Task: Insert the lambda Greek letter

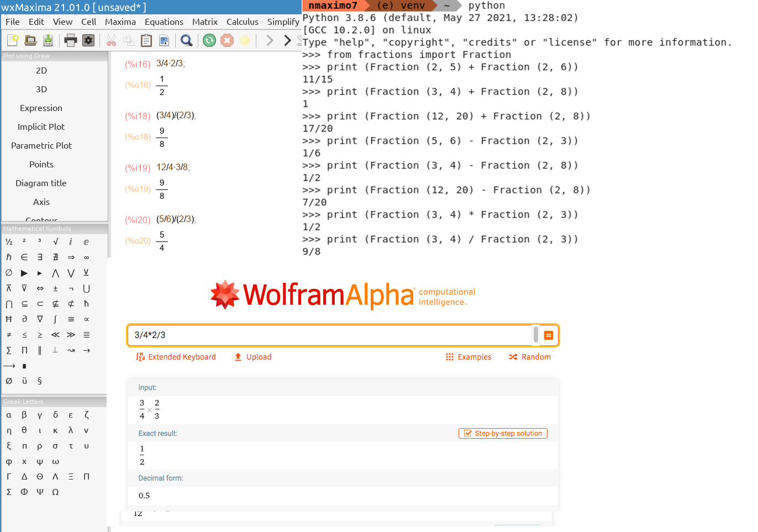Action: pos(71,430)
